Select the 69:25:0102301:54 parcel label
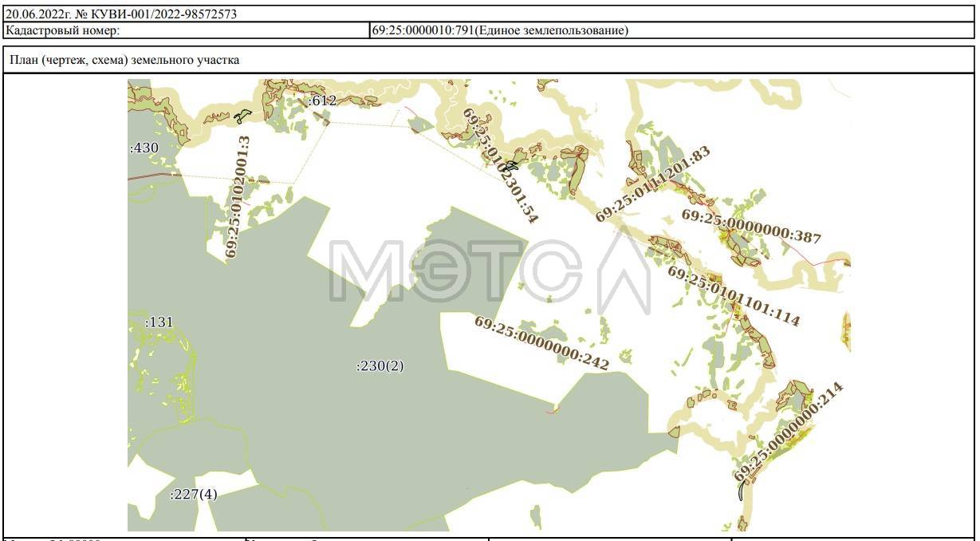This screenshot has width=980, height=541. (x=501, y=165)
